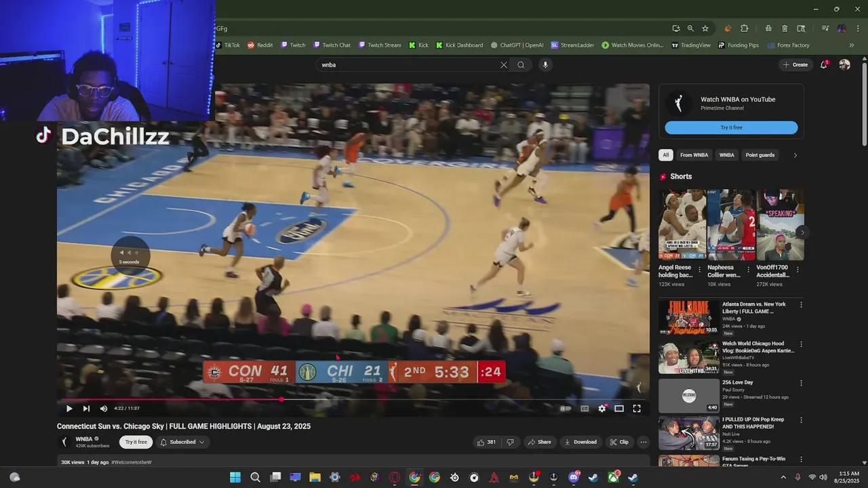Mute the video volume

104,409
